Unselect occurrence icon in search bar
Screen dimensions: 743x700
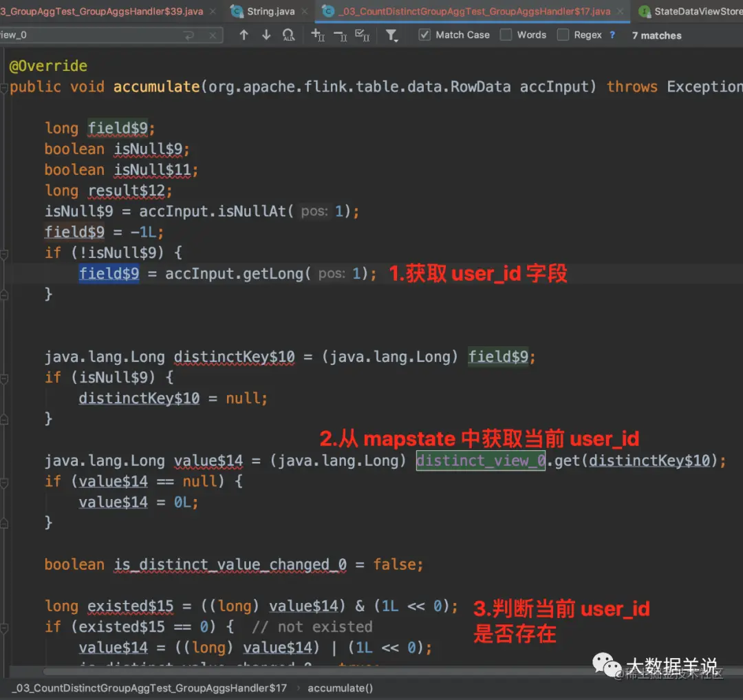pyautogui.click(x=341, y=35)
